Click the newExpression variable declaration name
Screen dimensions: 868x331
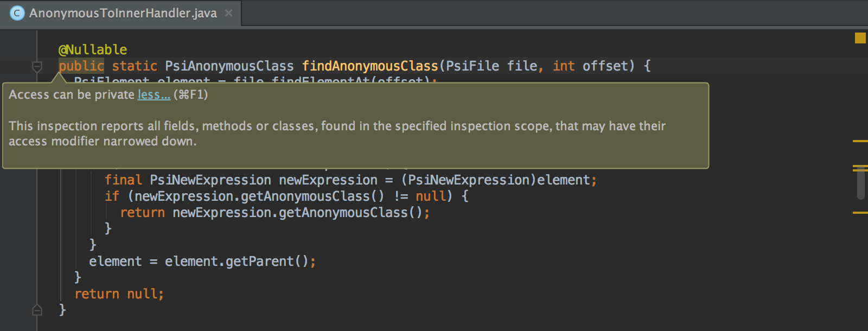point(328,180)
